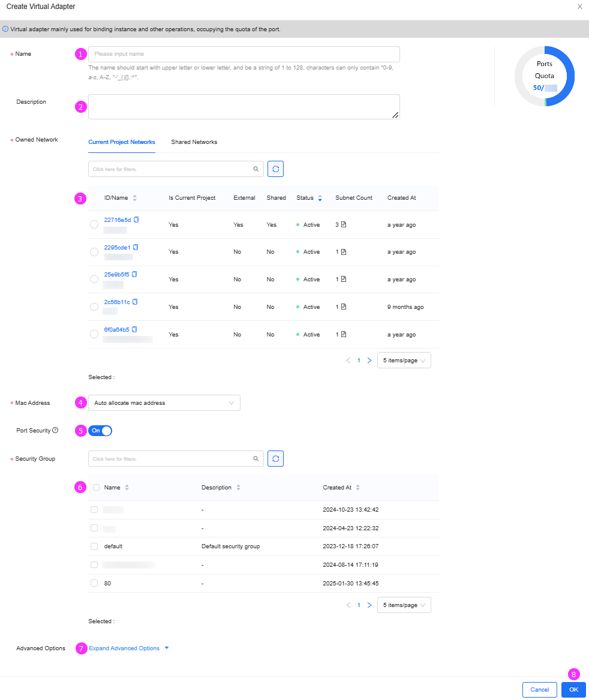The width and height of the screenshot is (589, 700).
Task: Click the search icon in security group filter
Action: [x=256, y=458]
